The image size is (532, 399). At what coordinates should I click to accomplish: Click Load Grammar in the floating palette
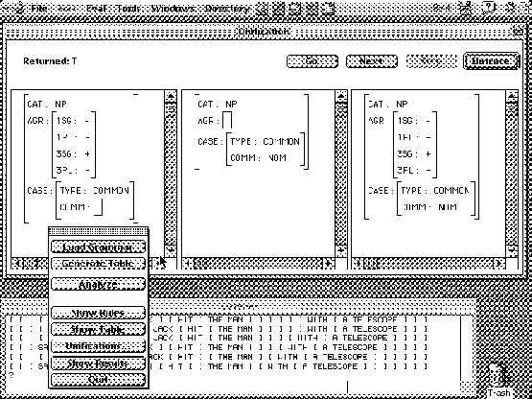[98, 246]
